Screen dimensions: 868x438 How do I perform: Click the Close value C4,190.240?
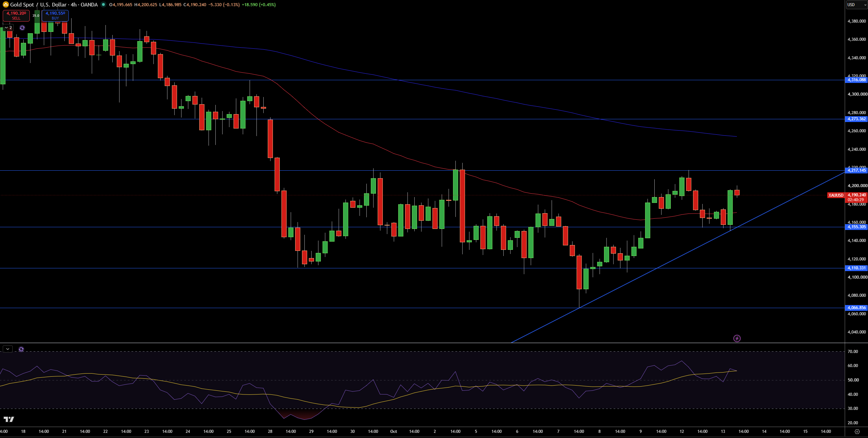pos(195,5)
